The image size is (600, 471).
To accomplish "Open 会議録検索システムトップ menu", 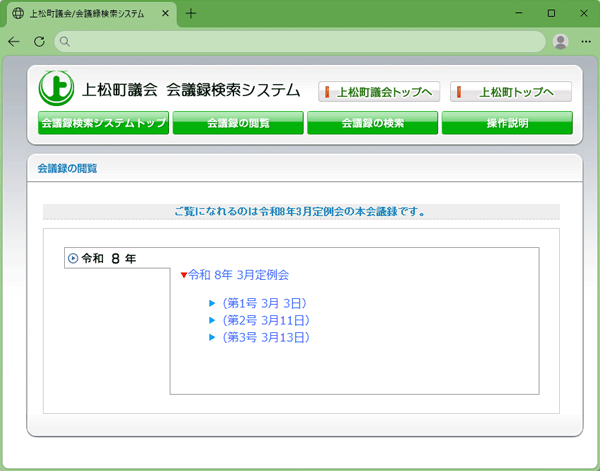I will tap(103, 123).
